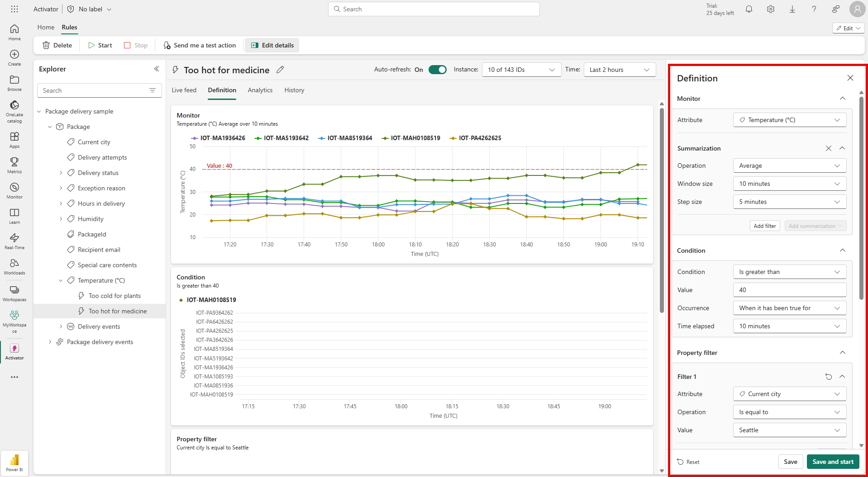Click the pencil icon to rename rule
This screenshot has height=477, width=868.
pos(280,70)
